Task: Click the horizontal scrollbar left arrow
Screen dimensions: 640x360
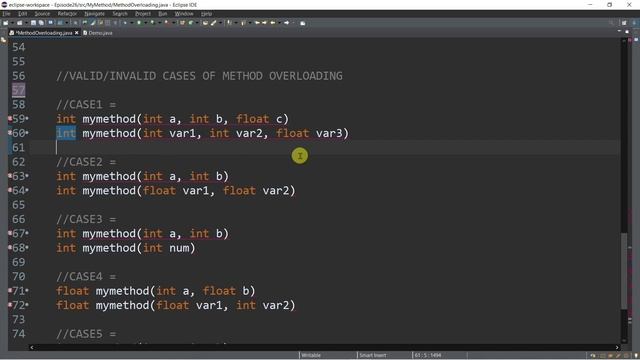Action: [x=32, y=347]
